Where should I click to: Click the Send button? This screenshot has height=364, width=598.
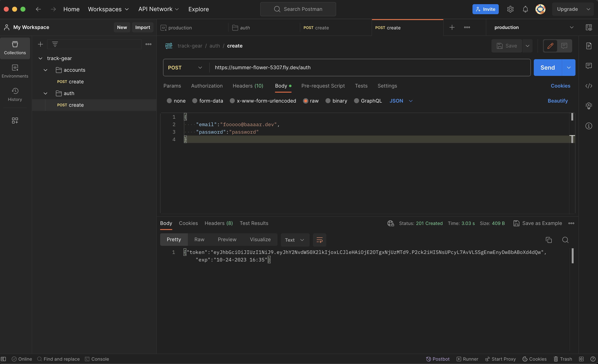coord(548,68)
